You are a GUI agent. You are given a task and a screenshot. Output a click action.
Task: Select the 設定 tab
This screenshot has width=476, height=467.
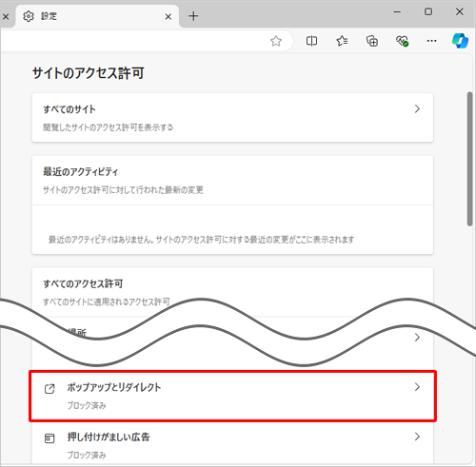click(x=97, y=16)
